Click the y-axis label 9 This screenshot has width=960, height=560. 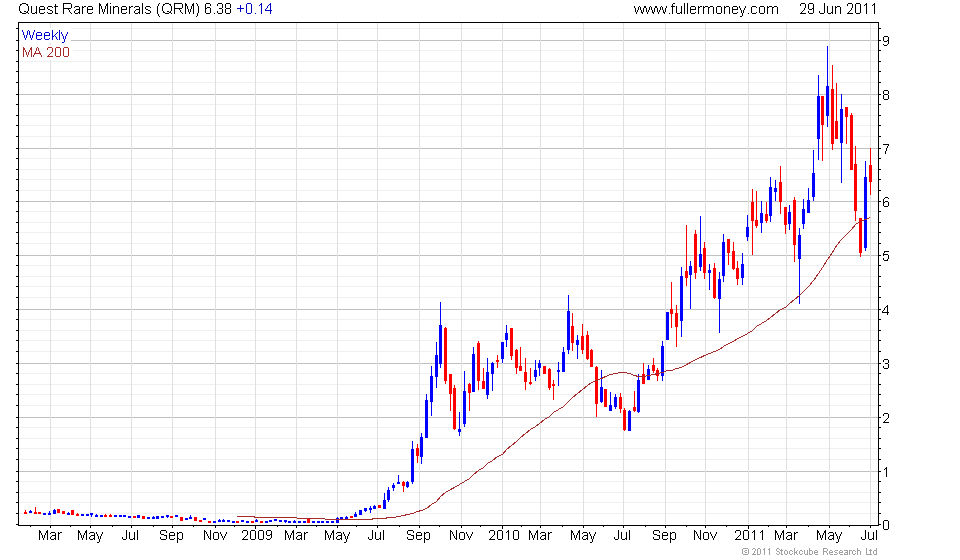tap(886, 41)
